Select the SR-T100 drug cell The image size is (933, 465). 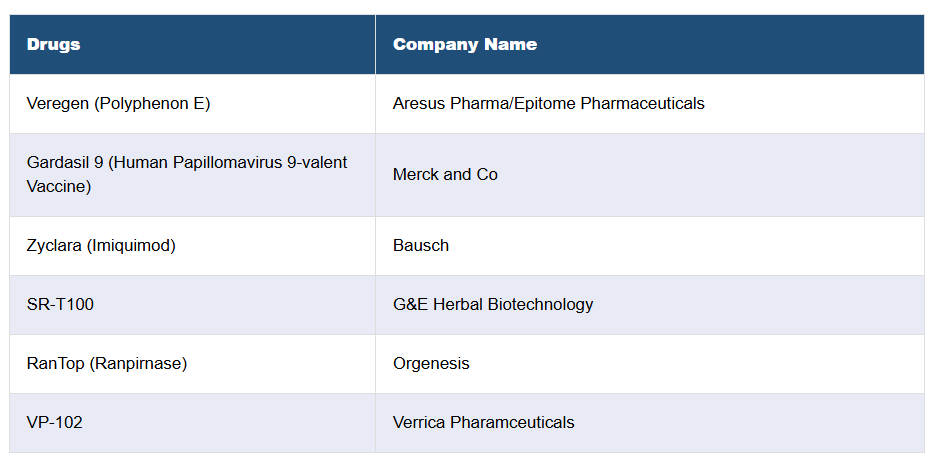[x=60, y=304]
